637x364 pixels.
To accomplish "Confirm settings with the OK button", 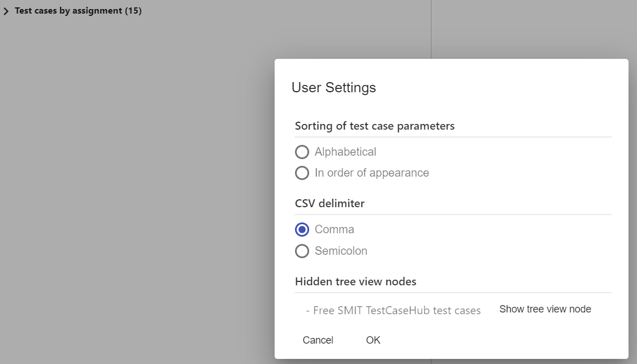I will 373,340.
